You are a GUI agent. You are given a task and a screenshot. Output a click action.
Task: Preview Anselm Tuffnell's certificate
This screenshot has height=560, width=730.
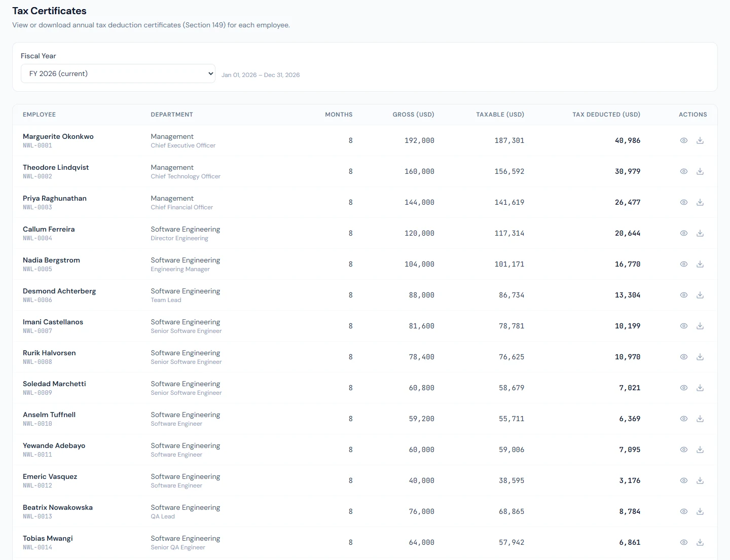coord(684,419)
